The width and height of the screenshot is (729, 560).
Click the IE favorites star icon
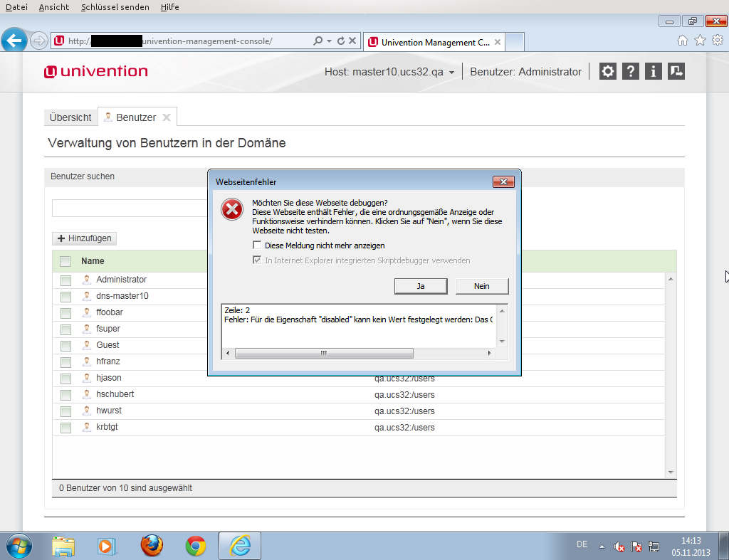(700, 41)
